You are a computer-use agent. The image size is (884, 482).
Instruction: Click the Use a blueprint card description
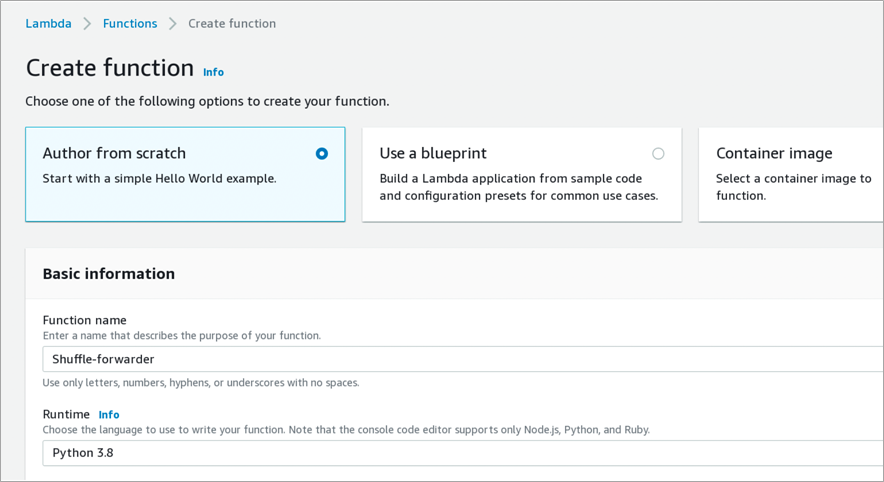pyautogui.click(x=519, y=187)
